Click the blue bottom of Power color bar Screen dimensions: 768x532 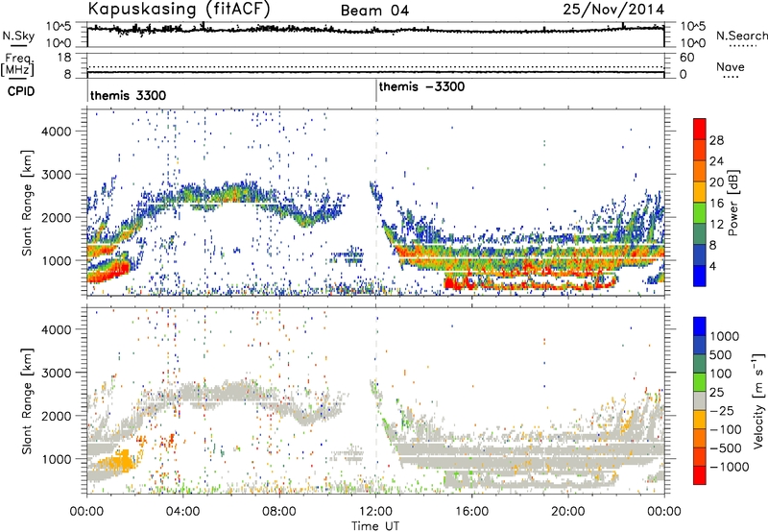[x=700, y=277]
